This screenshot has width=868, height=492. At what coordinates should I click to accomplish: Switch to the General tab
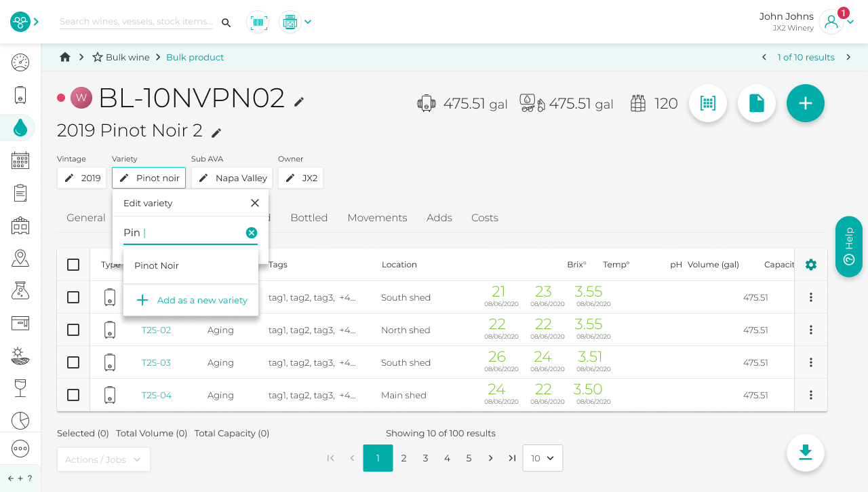click(x=86, y=218)
